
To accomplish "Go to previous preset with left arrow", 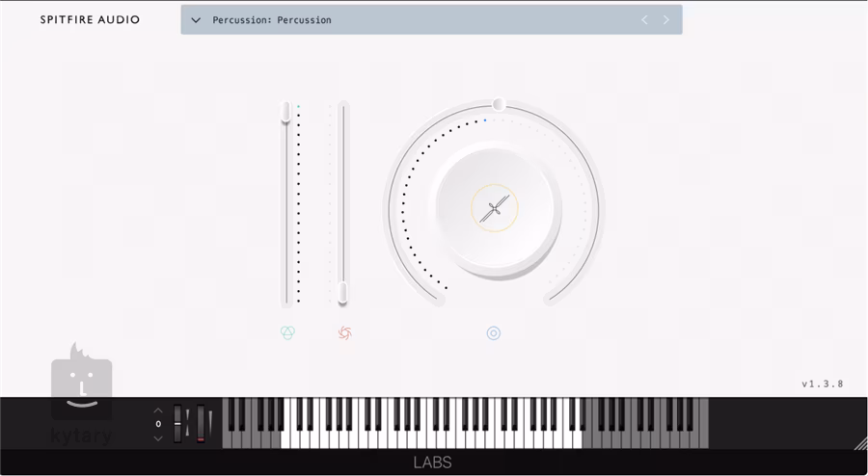I will tap(644, 20).
